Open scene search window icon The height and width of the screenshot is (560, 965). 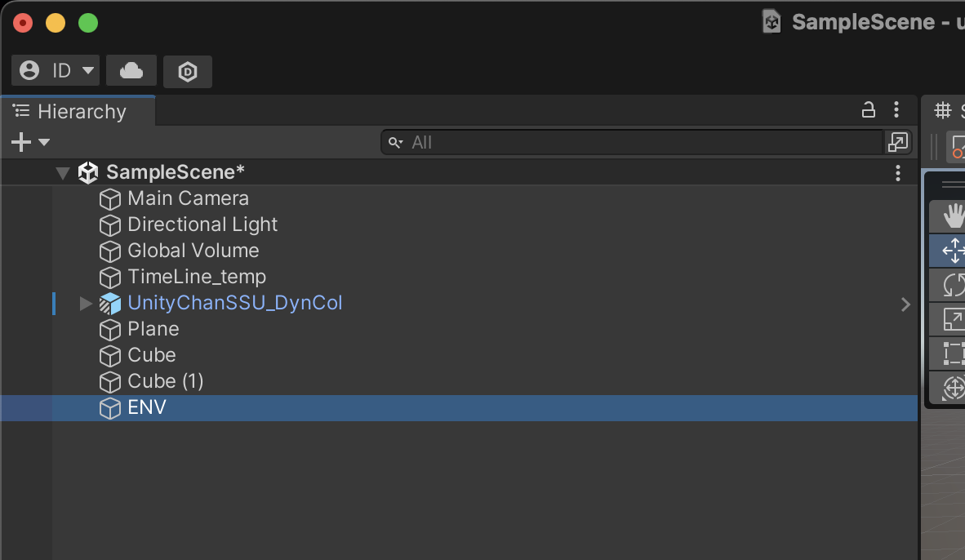pos(897,142)
